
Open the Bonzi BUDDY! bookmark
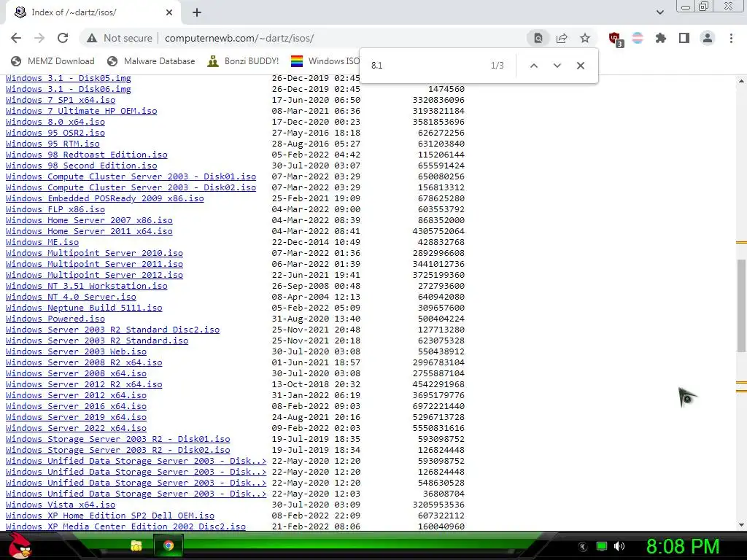click(243, 61)
